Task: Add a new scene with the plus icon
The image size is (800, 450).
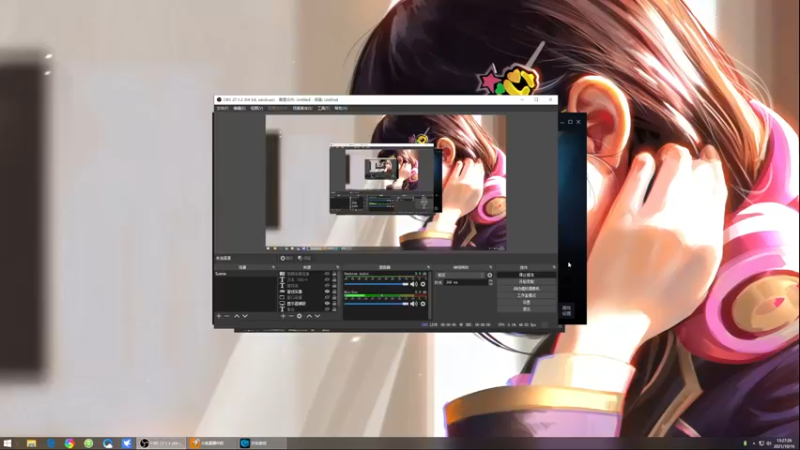Action: (x=219, y=316)
